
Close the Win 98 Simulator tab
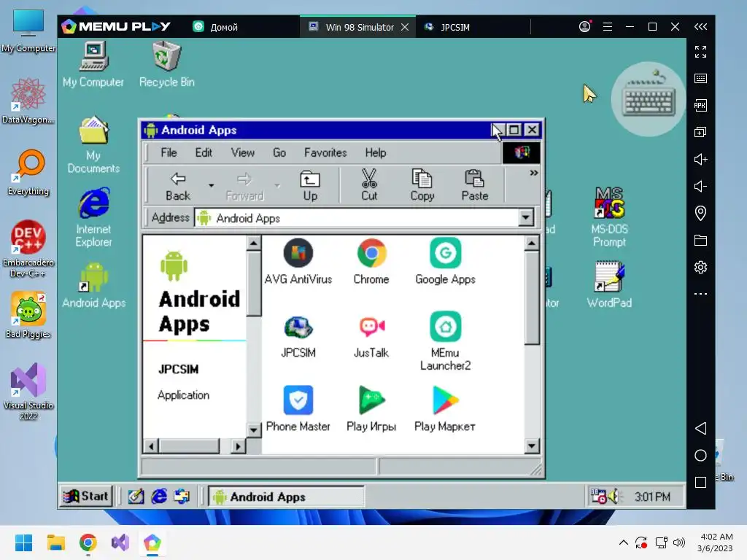[x=404, y=27]
